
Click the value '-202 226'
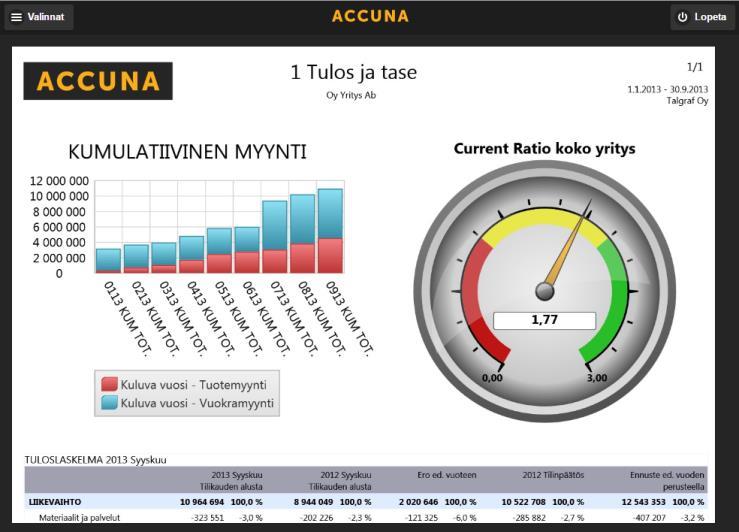[x=317, y=518]
